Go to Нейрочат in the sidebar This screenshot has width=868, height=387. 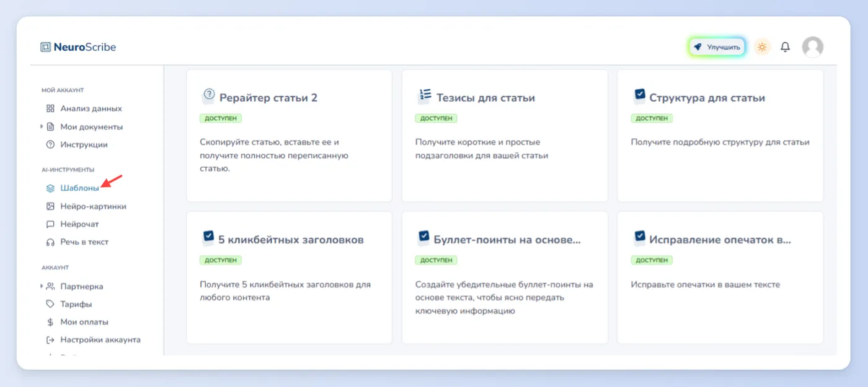(x=79, y=224)
